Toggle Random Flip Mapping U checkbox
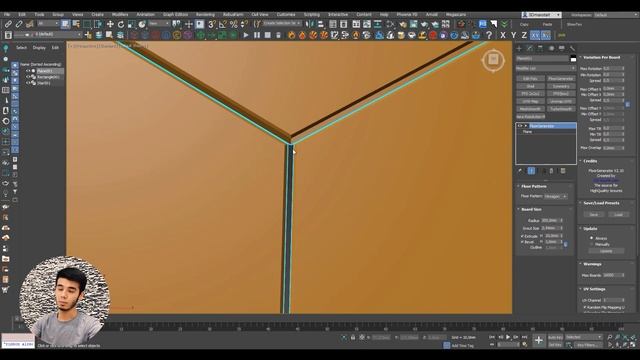 (585, 307)
